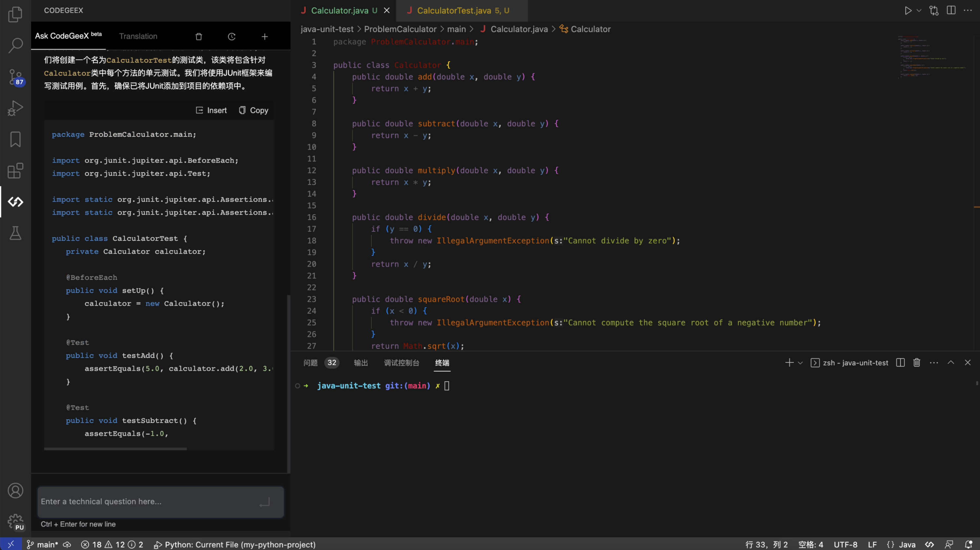
Task: Open terminal panel more actions
Action: pos(934,363)
